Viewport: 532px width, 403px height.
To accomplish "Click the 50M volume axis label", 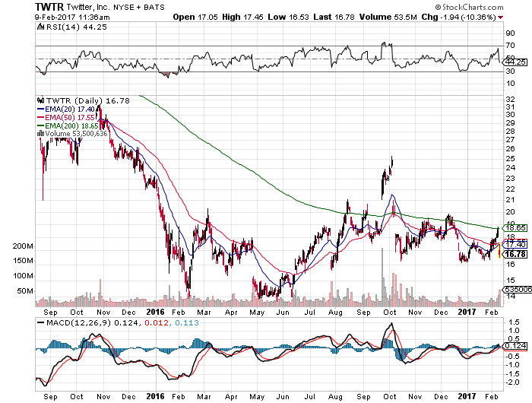I will pyautogui.click(x=25, y=291).
